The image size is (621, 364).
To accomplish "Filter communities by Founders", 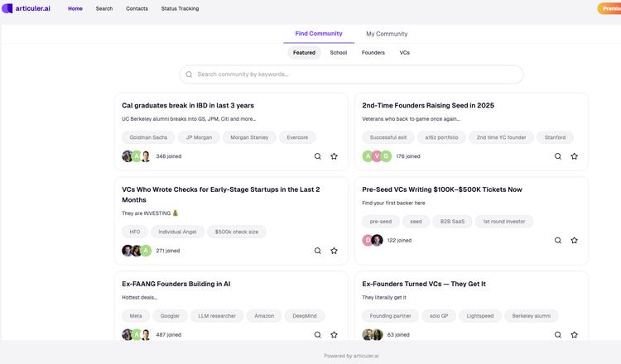I will (x=373, y=53).
